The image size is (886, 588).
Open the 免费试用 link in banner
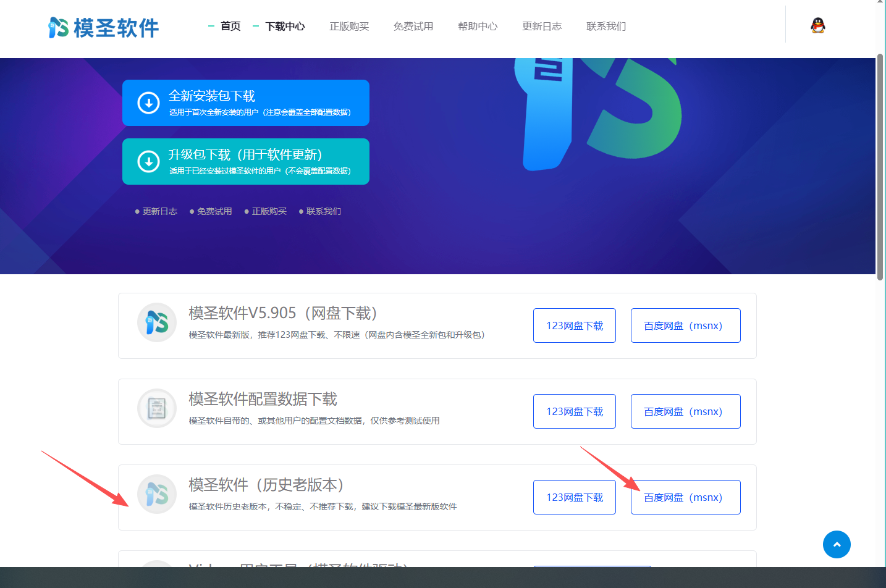click(214, 211)
